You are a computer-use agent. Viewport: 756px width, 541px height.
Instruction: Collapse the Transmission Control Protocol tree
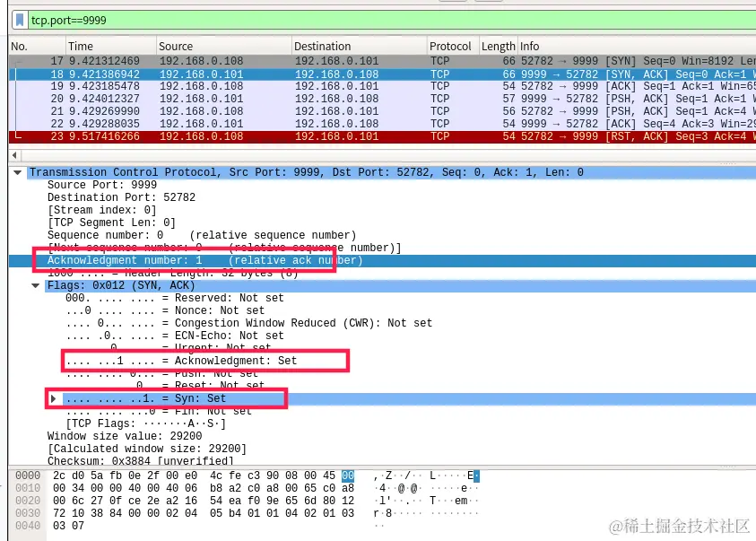pyautogui.click(x=17, y=172)
